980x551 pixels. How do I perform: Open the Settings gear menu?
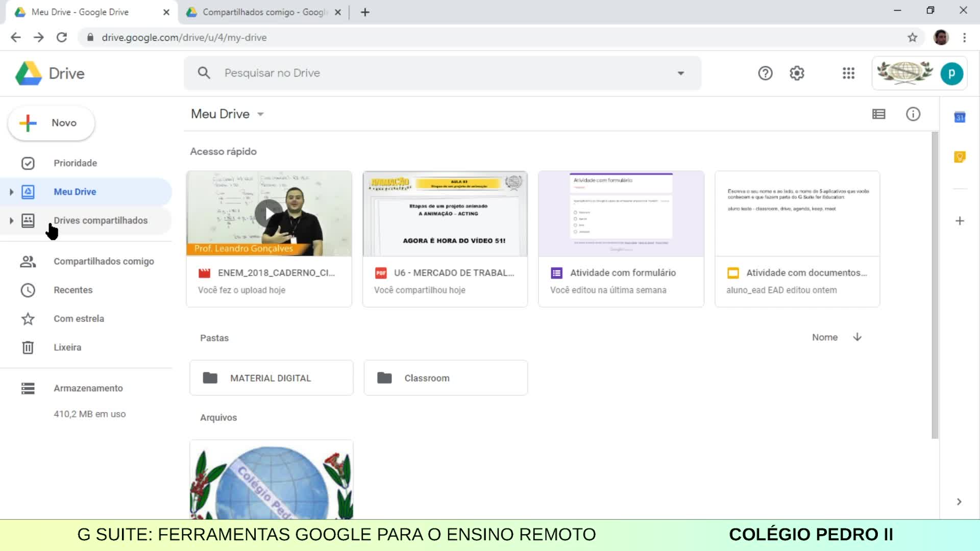coord(797,73)
